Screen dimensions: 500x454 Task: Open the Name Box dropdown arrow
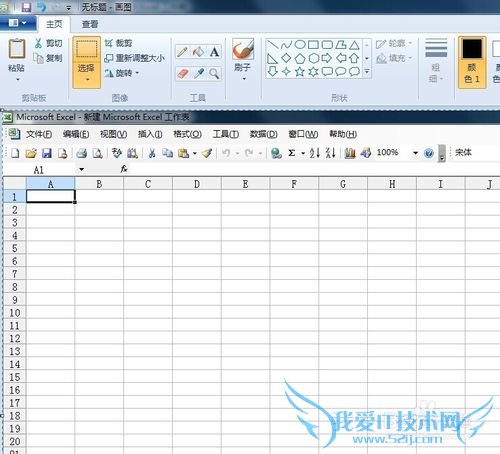coord(81,170)
